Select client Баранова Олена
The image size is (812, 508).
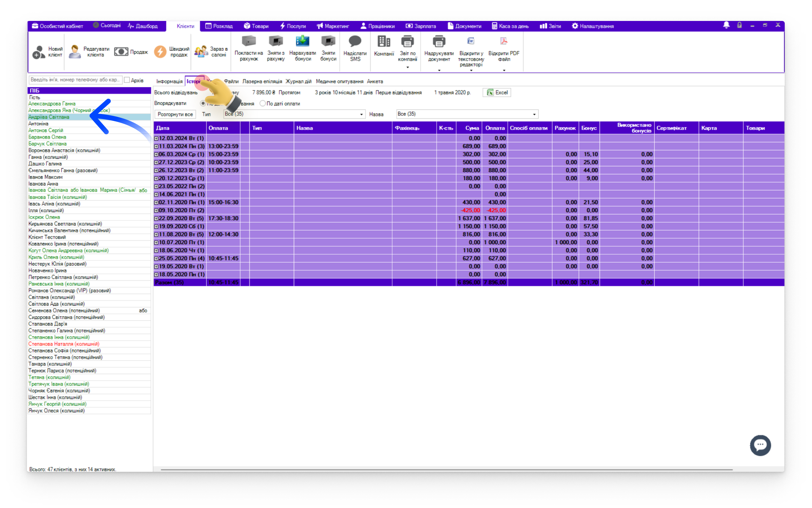(x=89, y=137)
